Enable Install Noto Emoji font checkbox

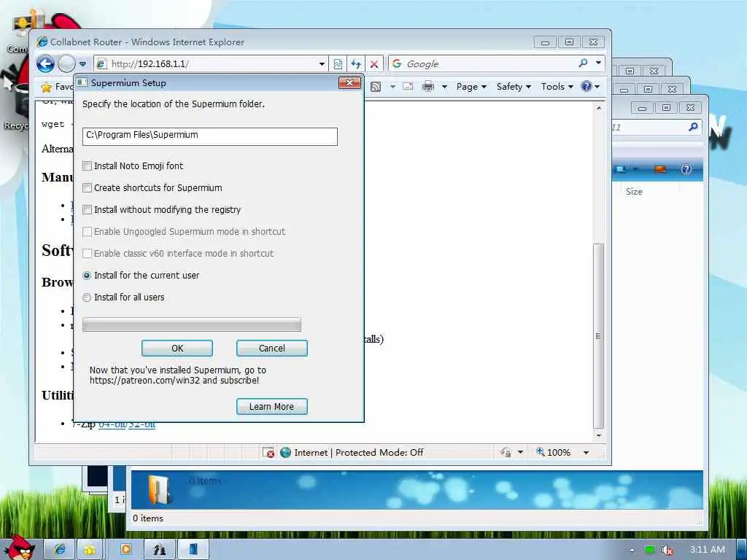pos(88,166)
